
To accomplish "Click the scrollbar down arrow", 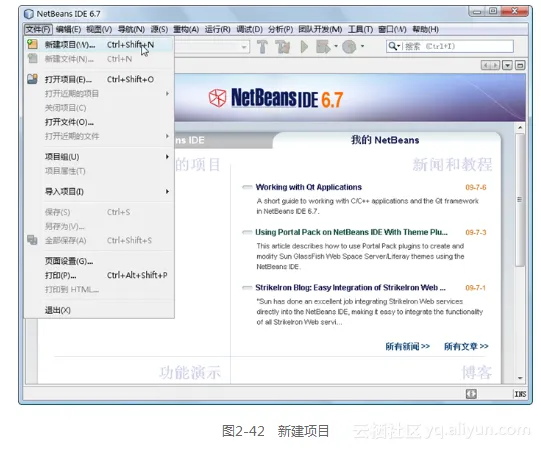I will pos(520,378).
